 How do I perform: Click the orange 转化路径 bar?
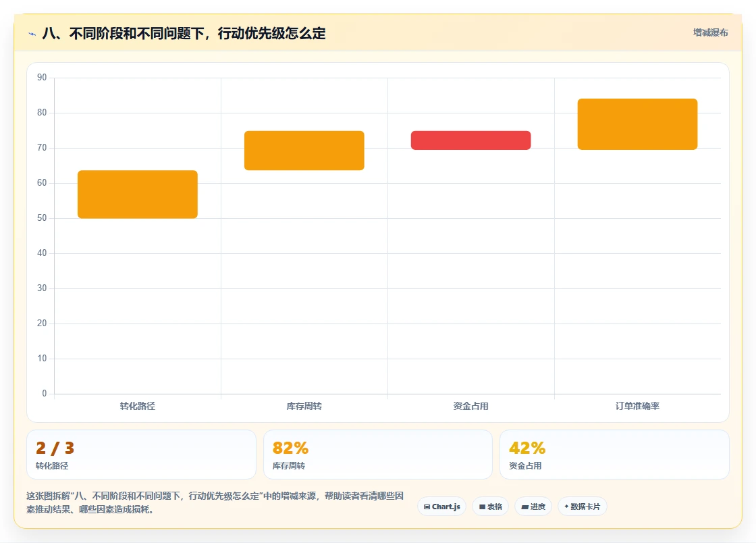[138, 195]
